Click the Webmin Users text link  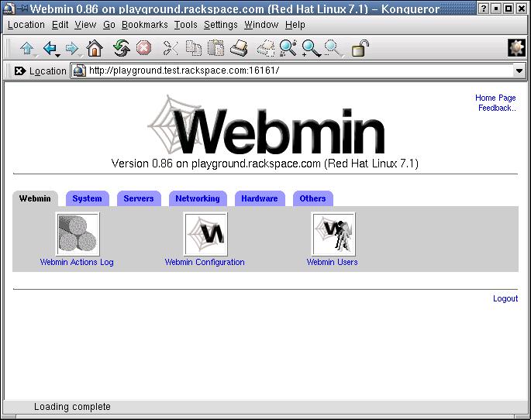333,262
